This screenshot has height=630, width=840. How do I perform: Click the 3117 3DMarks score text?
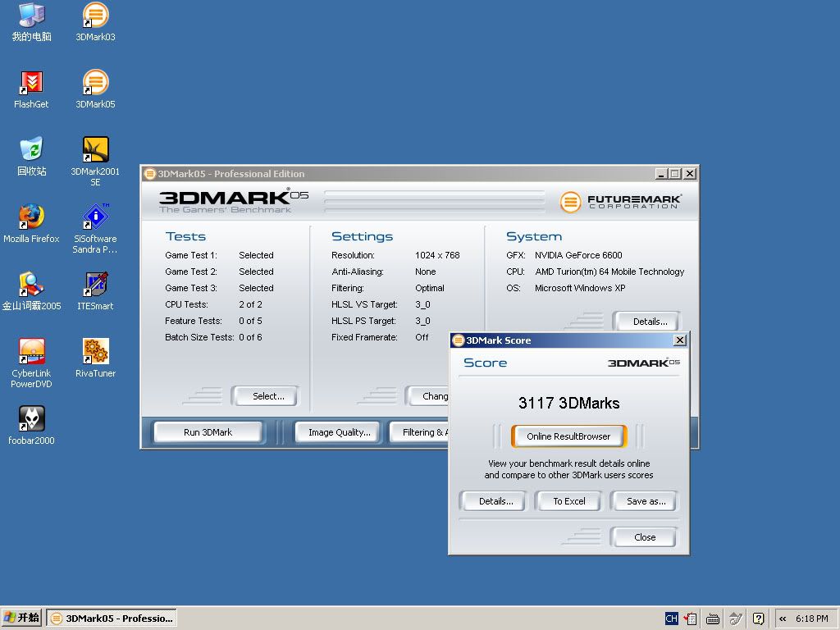569,403
